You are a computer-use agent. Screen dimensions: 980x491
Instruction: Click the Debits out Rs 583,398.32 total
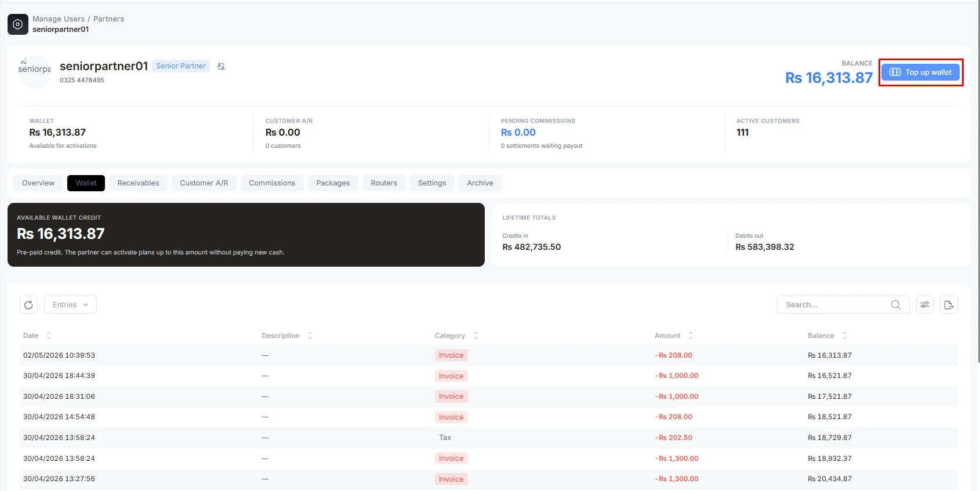coord(765,247)
